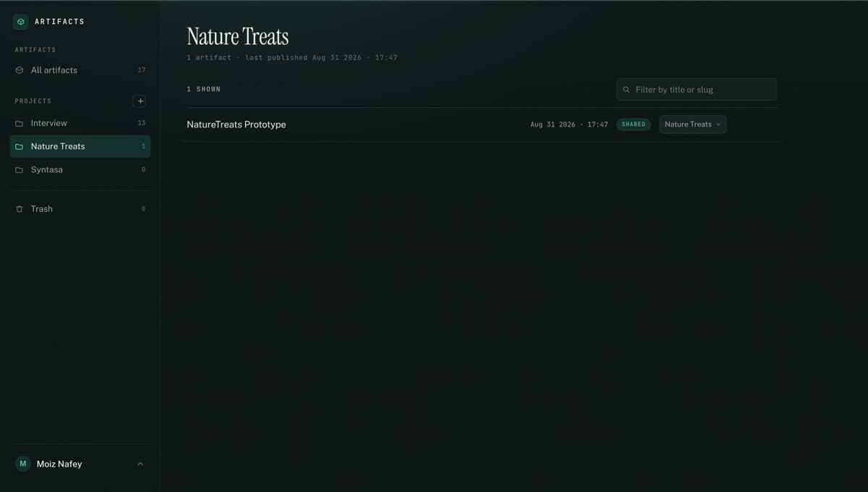Open the Nature Treats project dropdown
The height and width of the screenshot is (492, 868).
pos(693,124)
